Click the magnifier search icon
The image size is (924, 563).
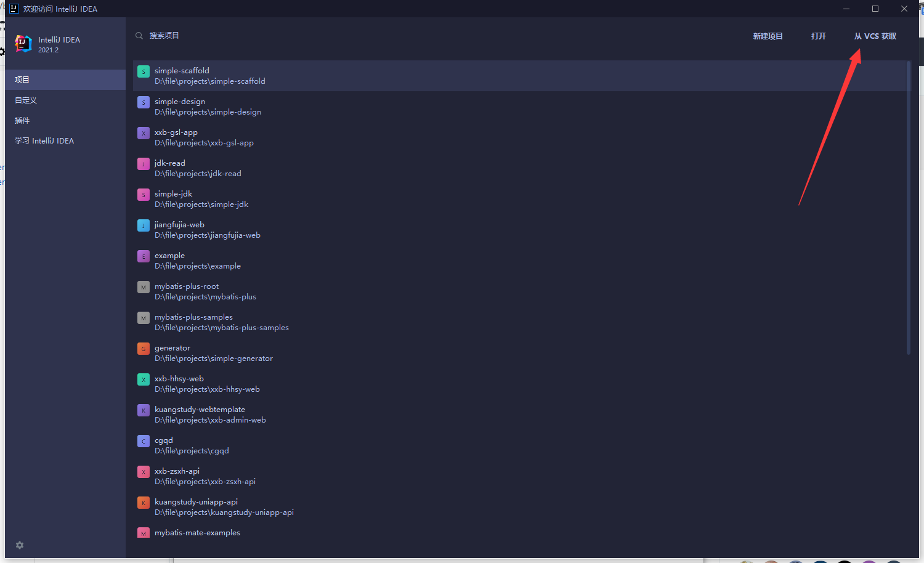(x=139, y=36)
